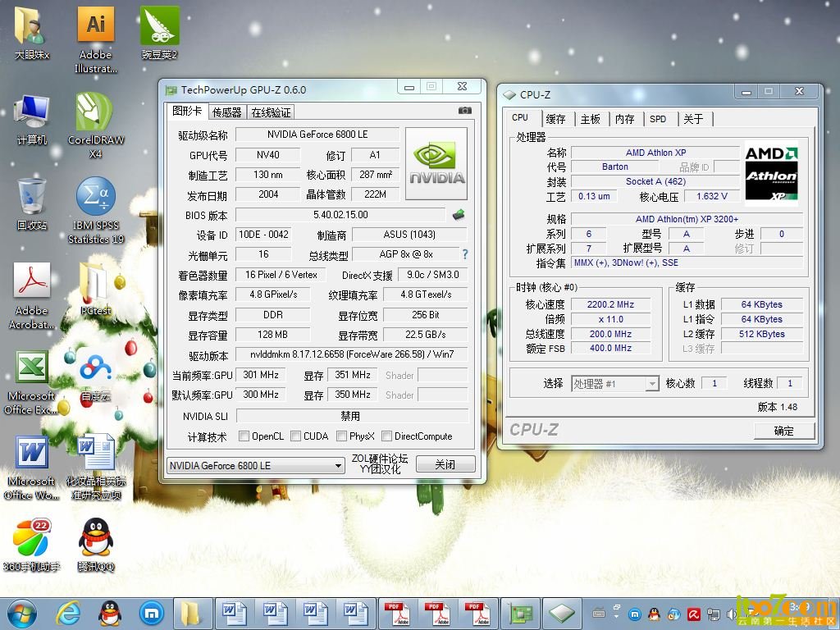840x630 pixels.
Task: Switch to the 内存 tab in CPU-Z
Action: (624, 119)
